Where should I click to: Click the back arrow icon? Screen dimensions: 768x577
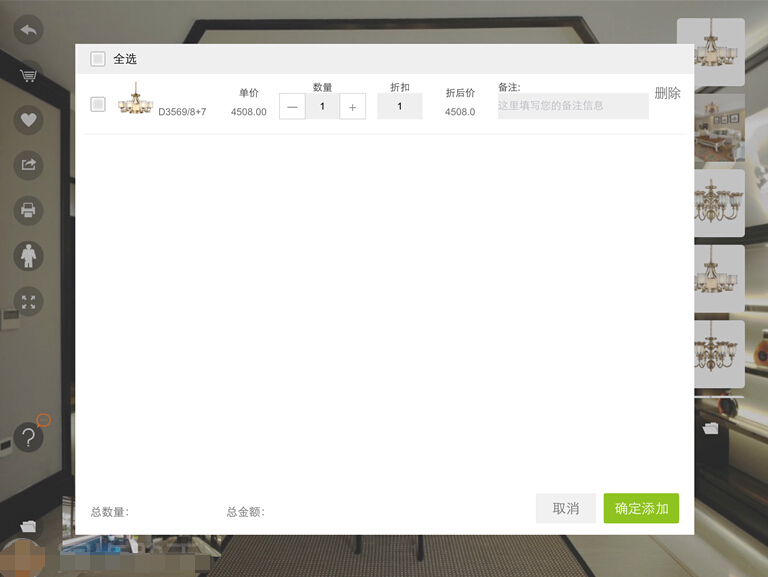(28, 30)
